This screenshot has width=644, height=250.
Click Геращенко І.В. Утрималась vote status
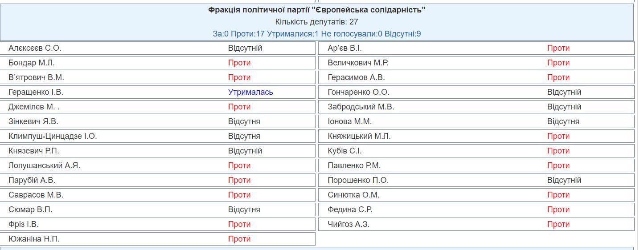coord(250,92)
